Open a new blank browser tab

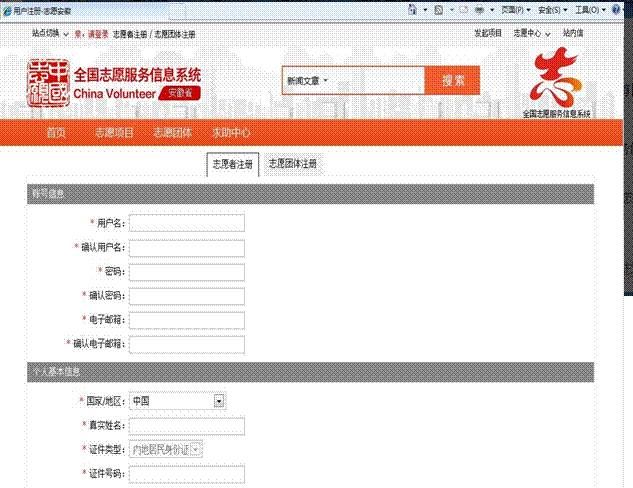coord(177,12)
